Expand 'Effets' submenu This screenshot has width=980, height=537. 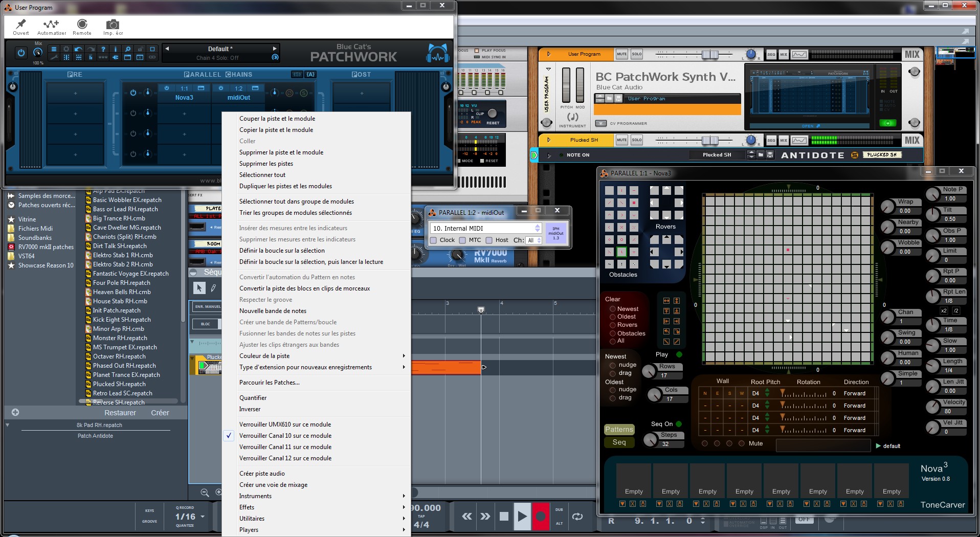click(316, 507)
